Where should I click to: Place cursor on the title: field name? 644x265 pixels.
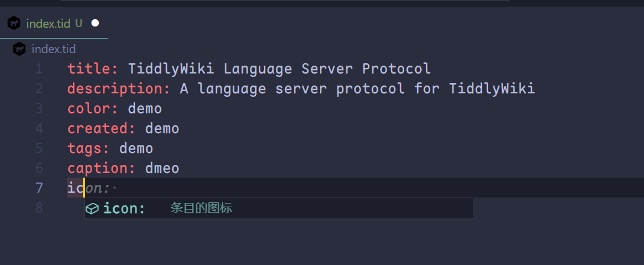click(x=93, y=69)
